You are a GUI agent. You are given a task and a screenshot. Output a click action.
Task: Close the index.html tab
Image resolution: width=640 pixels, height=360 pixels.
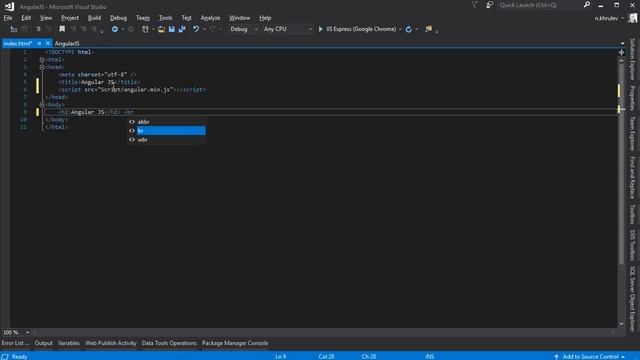point(48,43)
